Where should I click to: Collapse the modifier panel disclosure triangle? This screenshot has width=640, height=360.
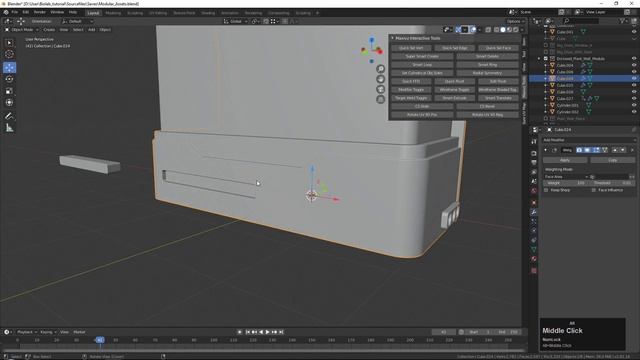pyautogui.click(x=546, y=150)
